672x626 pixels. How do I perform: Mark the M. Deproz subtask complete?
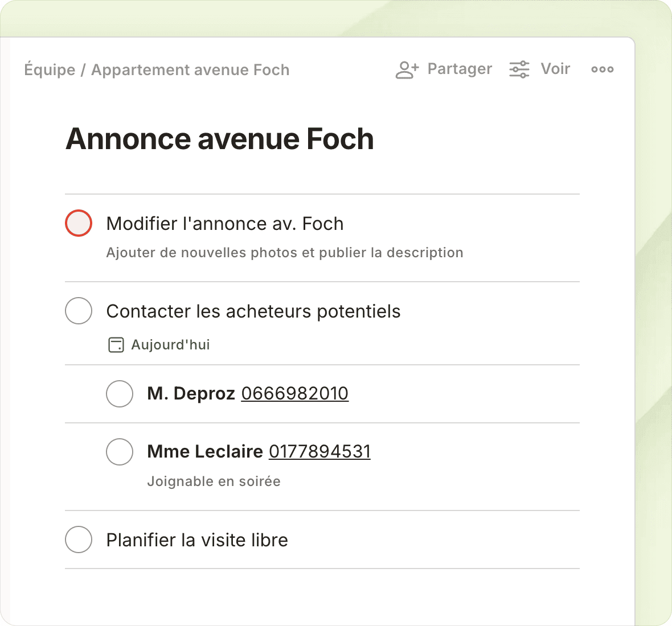pos(120,393)
